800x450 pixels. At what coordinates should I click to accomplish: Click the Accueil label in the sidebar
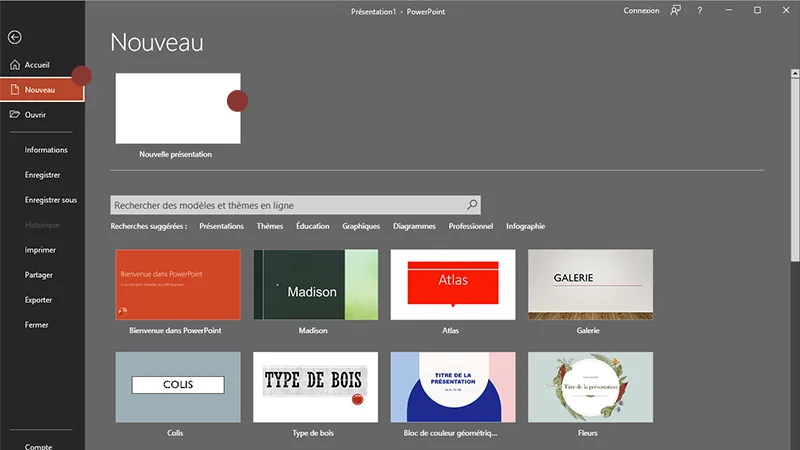(x=37, y=65)
